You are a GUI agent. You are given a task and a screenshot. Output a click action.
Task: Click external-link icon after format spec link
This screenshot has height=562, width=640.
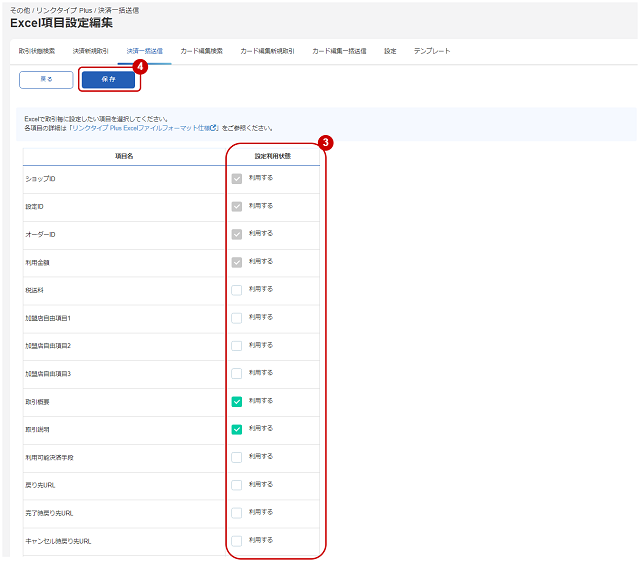coord(213,128)
